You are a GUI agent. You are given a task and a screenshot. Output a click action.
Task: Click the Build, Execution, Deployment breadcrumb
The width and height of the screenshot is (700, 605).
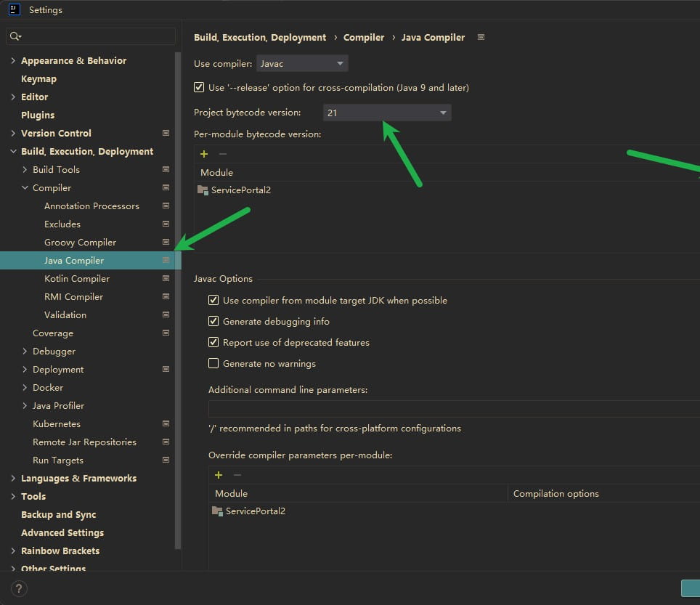coord(260,38)
